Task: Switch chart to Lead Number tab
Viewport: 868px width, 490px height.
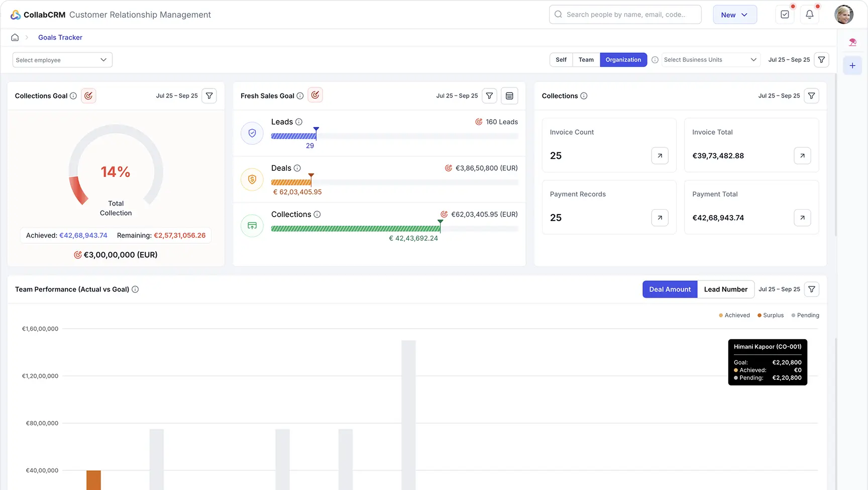Action: pyautogui.click(x=725, y=289)
